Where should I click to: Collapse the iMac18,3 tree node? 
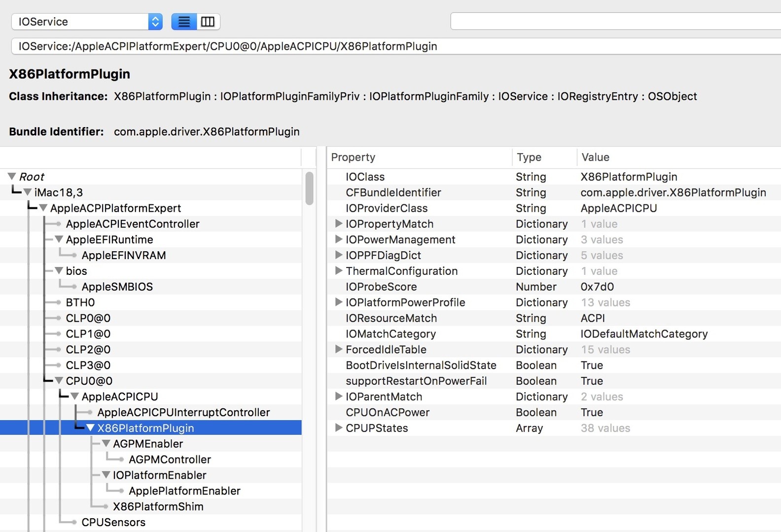pos(28,192)
